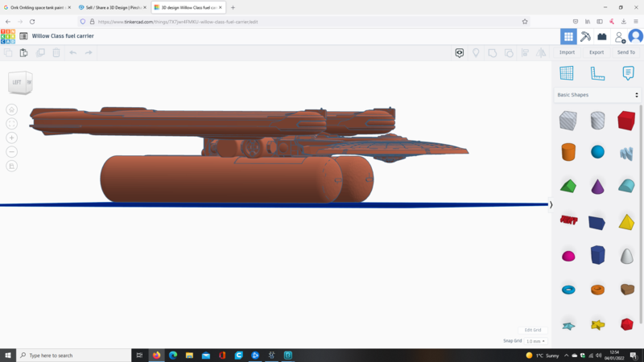Image resolution: width=644 pixels, height=362 pixels.
Task: Switch to the Sell / Share a 3D Design tab
Action: click(x=112, y=7)
